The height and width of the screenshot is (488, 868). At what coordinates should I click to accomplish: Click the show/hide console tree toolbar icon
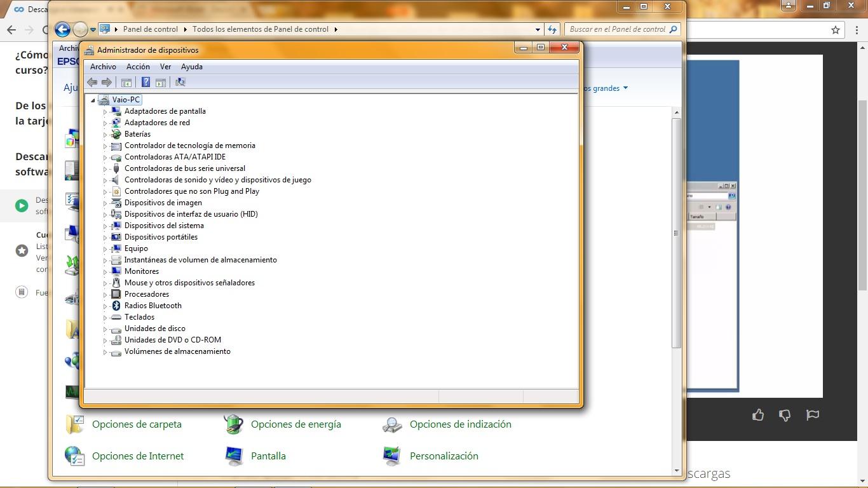coord(126,82)
